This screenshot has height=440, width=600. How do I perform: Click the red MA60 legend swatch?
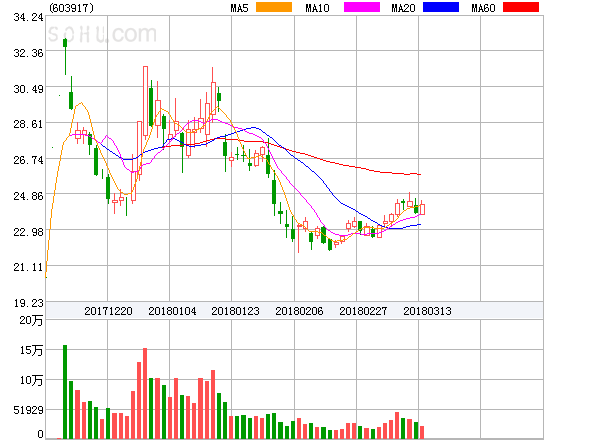[521, 7]
